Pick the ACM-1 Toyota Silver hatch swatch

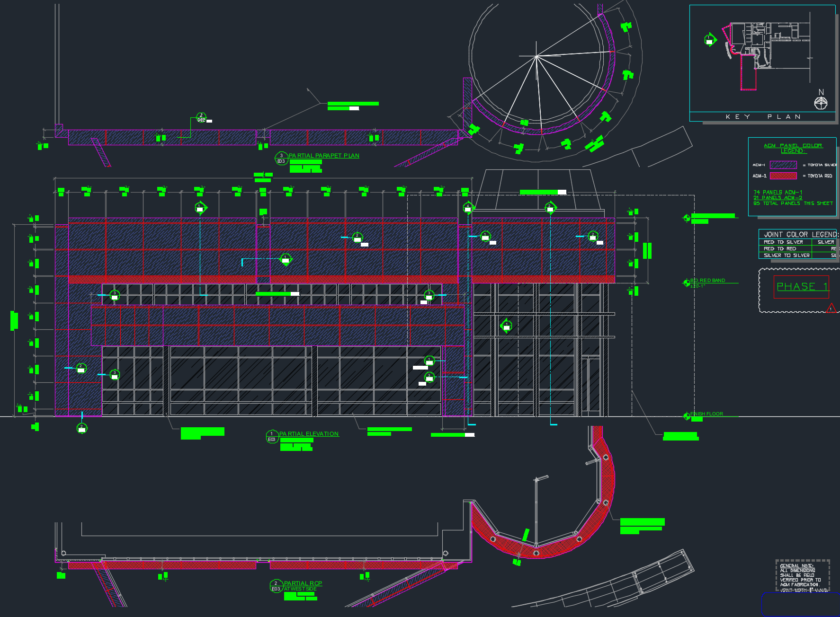coord(783,165)
